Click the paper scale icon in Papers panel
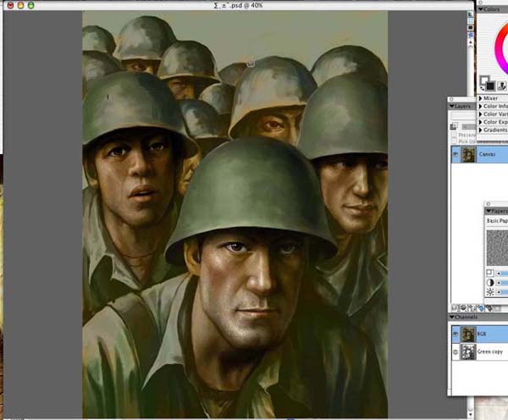This screenshot has width=508, height=420. coord(490,274)
